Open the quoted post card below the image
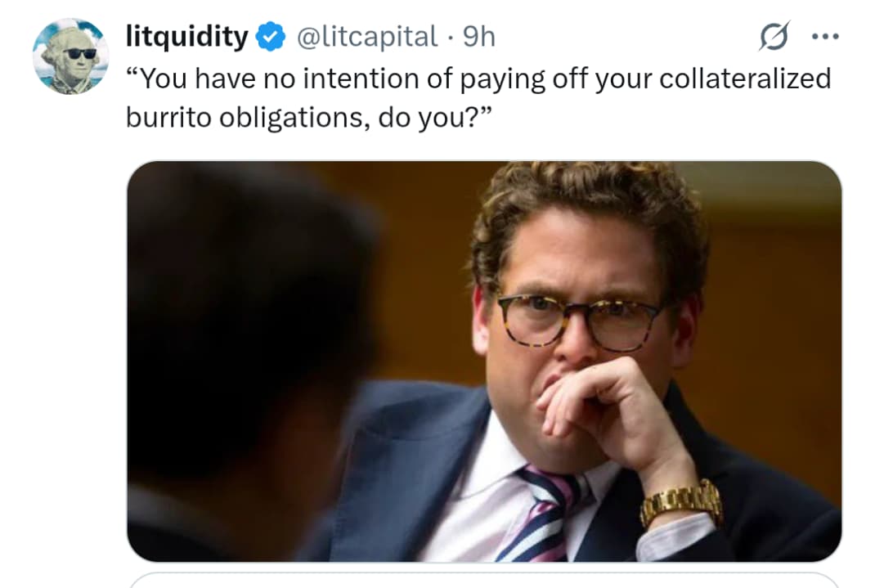875x588 pixels. click(484, 580)
